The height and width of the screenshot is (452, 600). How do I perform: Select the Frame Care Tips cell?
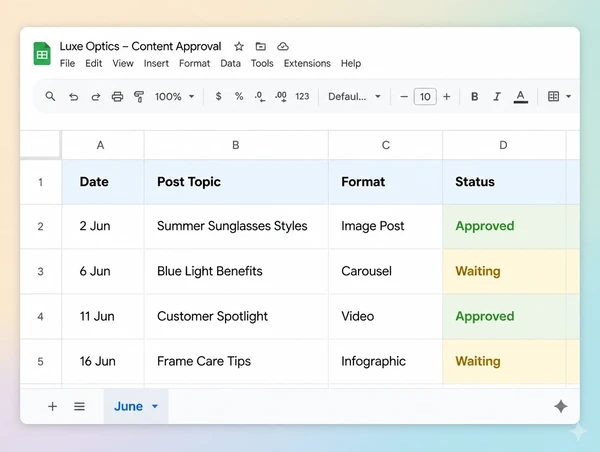click(236, 361)
